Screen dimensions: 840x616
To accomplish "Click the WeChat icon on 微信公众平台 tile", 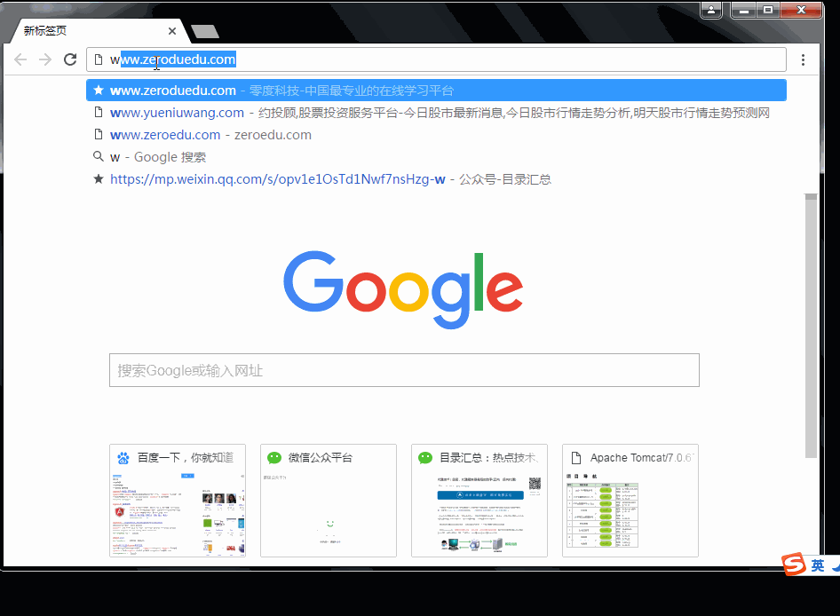I will pyautogui.click(x=274, y=458).
